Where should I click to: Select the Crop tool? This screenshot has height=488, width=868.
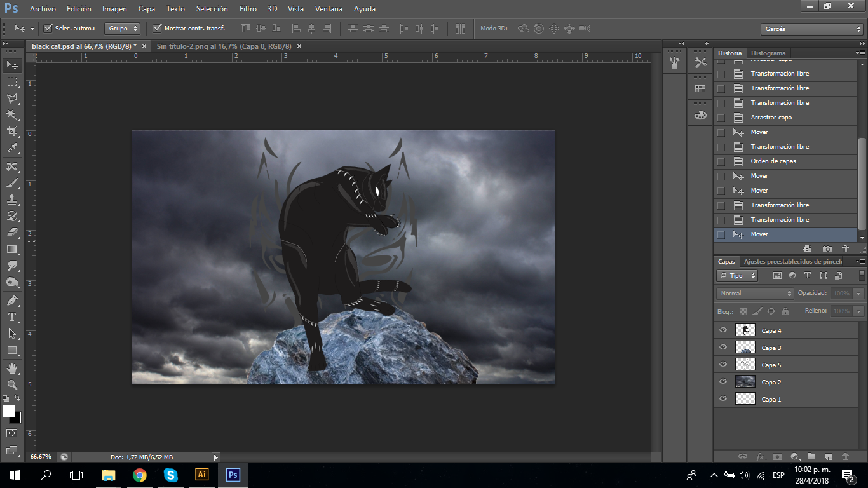[x=12, y=132]
